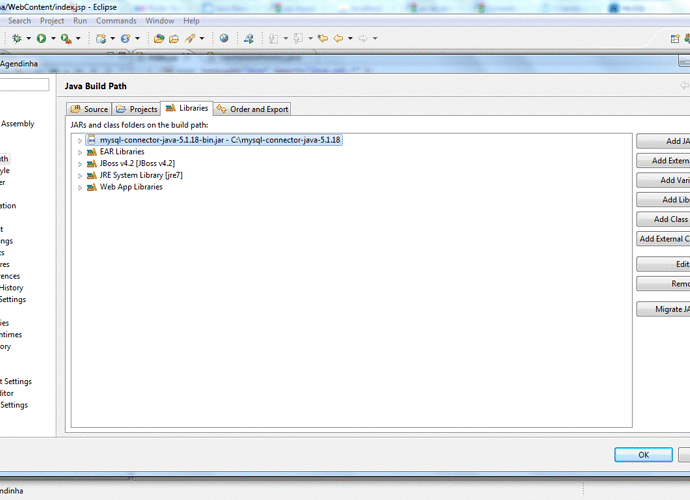Select the Libraries tab

point(187,108)
